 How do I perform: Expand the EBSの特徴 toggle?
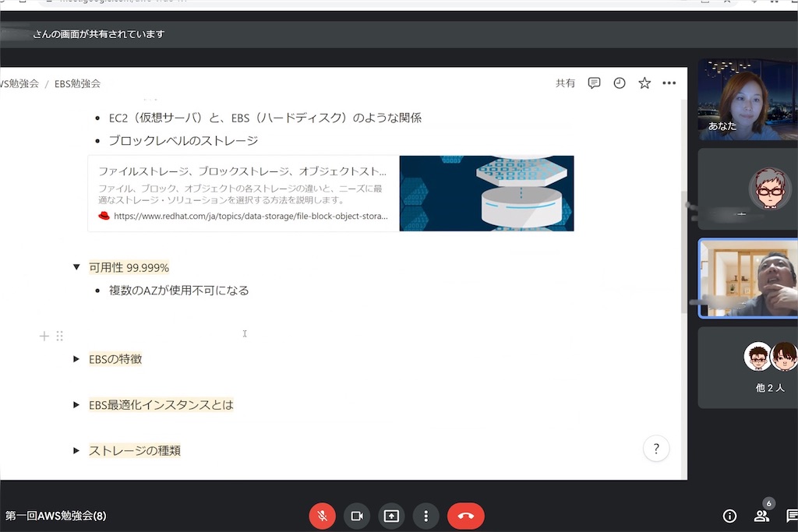76,359
